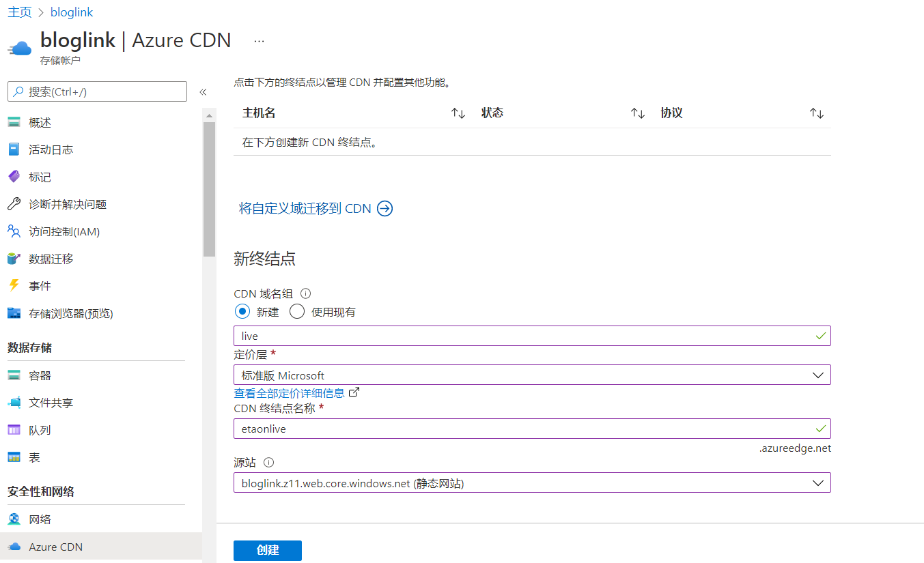924x563 pixels.
Task: Click the 诊断并解决问题 wrench icon
Action: click(x=14, y=204)
